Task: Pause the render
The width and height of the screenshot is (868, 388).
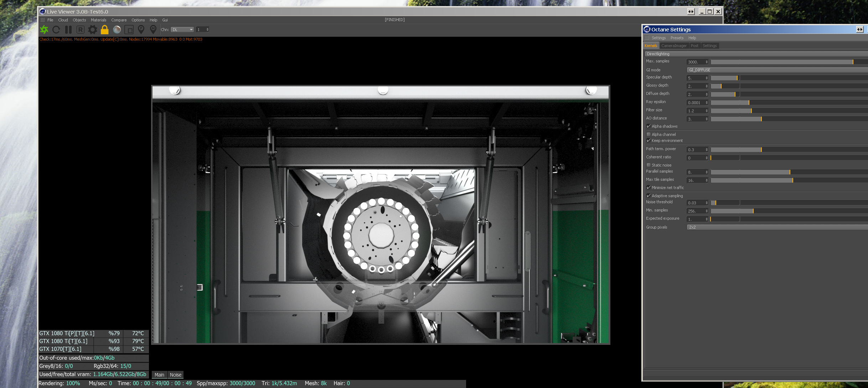Action: [x=68, y=30]
